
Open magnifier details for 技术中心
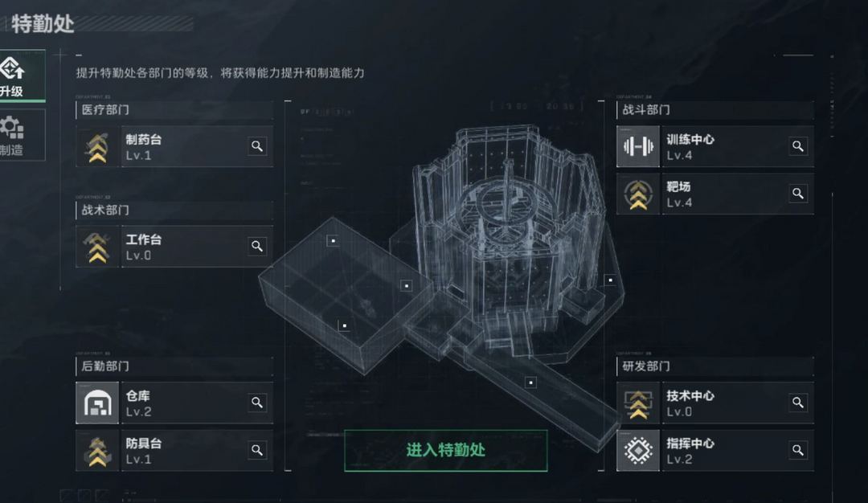coord(798,403)
